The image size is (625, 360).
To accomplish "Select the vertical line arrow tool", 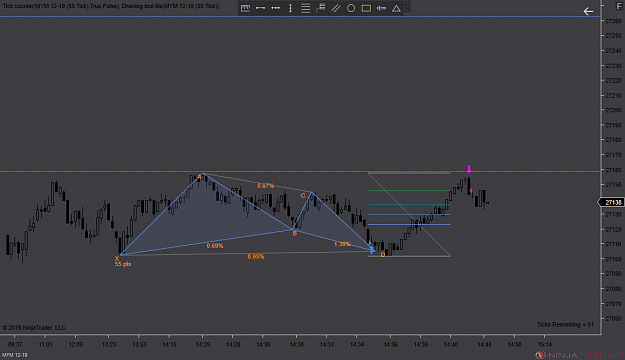I will tap(290, 8).
